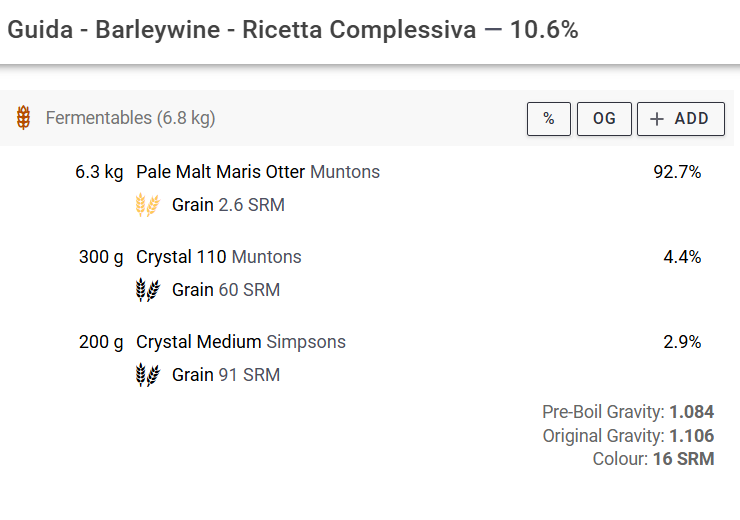Click the Fermentables (6.8 kg) header

[130, 118]
